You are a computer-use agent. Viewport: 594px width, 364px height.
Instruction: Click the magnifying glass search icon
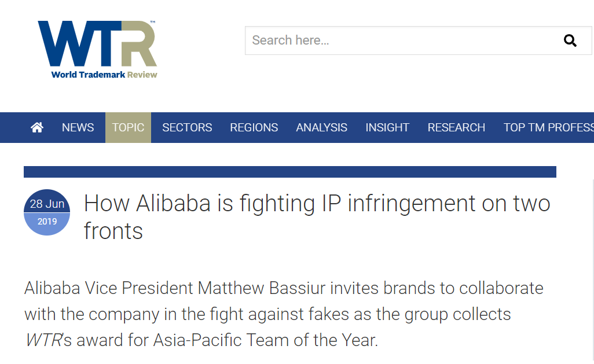[x=570, y=41]
